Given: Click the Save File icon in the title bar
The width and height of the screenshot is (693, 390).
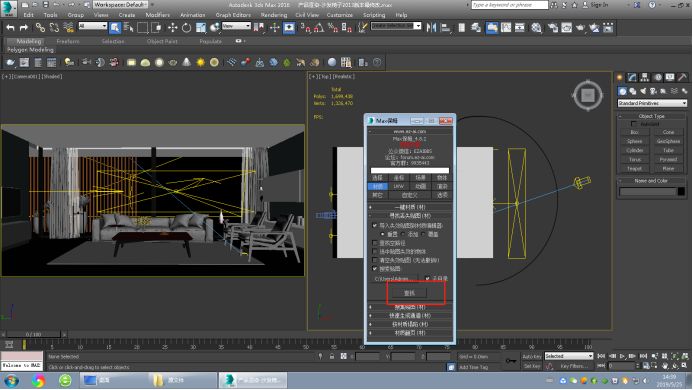Looking at the screenshot, I should (46, 5).
